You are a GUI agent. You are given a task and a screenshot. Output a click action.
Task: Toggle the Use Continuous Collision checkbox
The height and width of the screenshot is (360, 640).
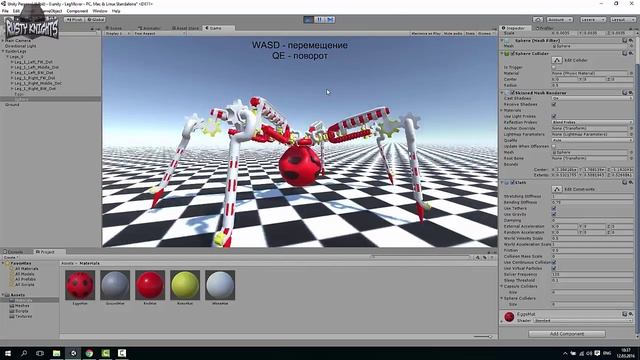554,262
